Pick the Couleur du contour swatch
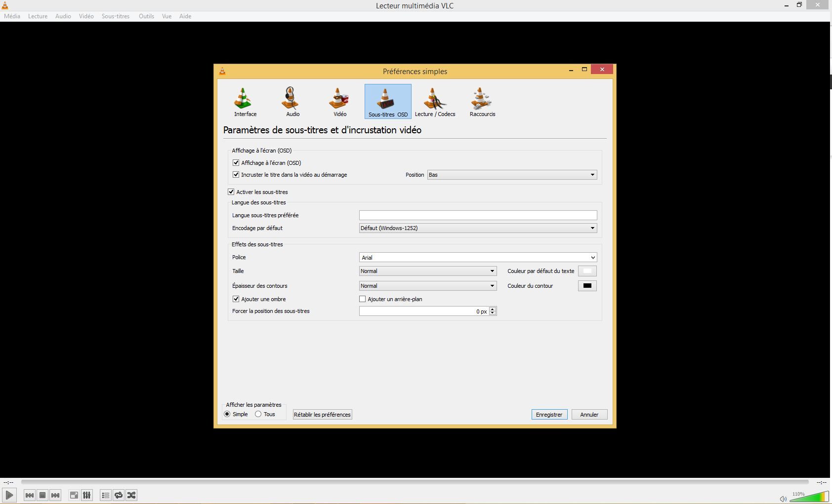The width and height of the screenshot is (832, 504). 587,286
